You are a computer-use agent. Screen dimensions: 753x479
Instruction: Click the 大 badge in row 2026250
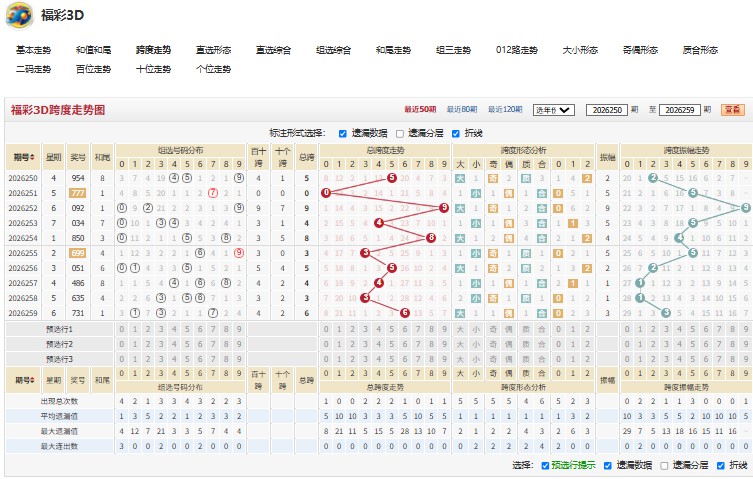pyautogui.click(x=460, y=178)
